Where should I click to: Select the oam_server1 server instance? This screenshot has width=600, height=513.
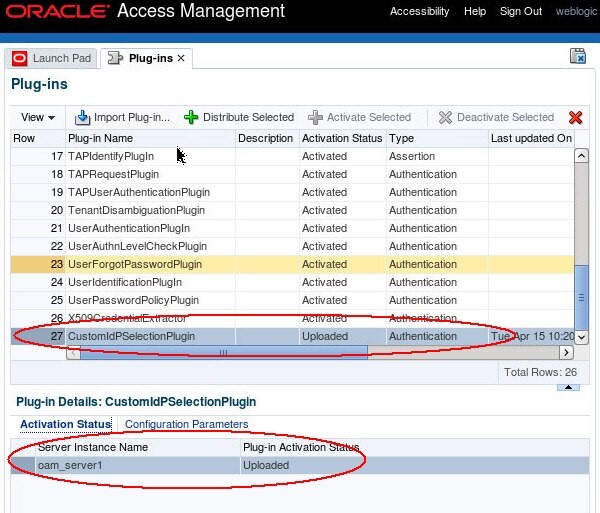(x=300, y=465)
